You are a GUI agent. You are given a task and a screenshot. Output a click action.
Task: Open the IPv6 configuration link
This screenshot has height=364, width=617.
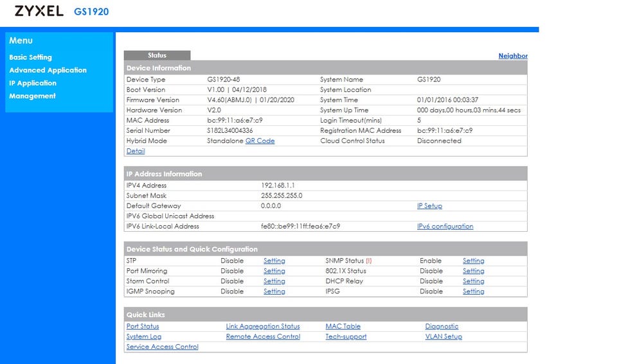point(445,226)
